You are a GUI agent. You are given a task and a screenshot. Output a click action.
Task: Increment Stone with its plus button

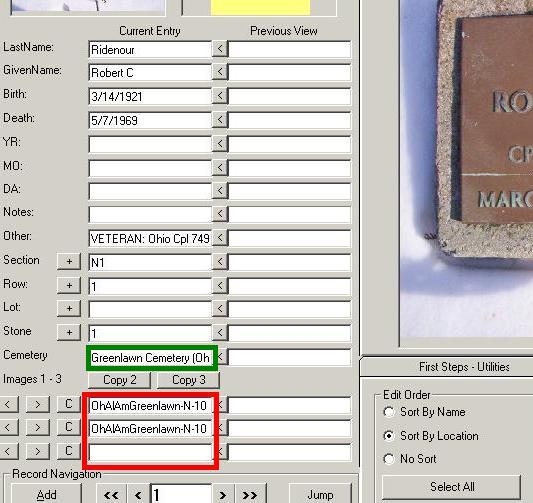[x=69, y=332]
